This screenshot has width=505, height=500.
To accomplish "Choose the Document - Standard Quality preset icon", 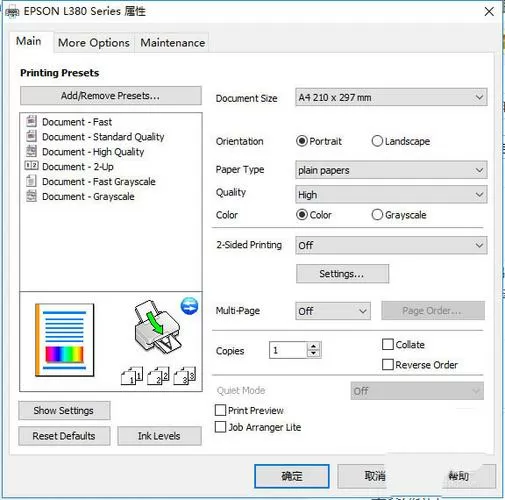I will tap(31, 136).
